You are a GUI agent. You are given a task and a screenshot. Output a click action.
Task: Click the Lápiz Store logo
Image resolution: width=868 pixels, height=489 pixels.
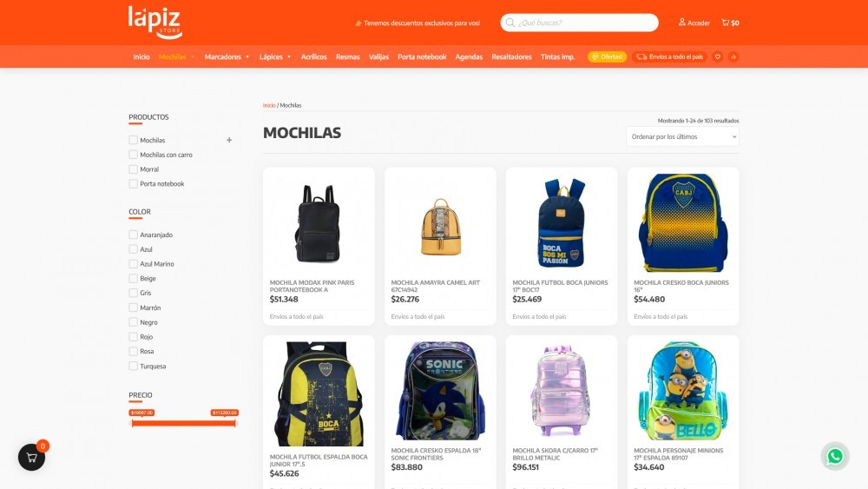tap(155, 23)
